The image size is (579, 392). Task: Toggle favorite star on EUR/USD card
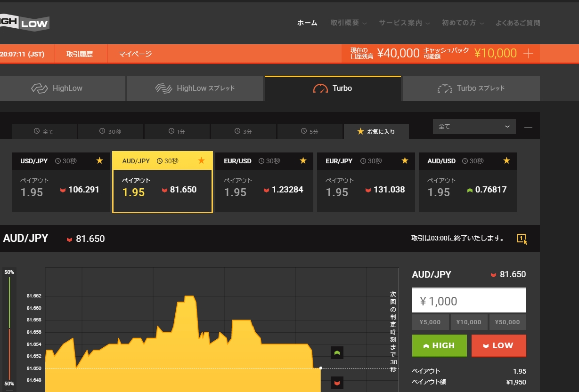tap(303, 161)
